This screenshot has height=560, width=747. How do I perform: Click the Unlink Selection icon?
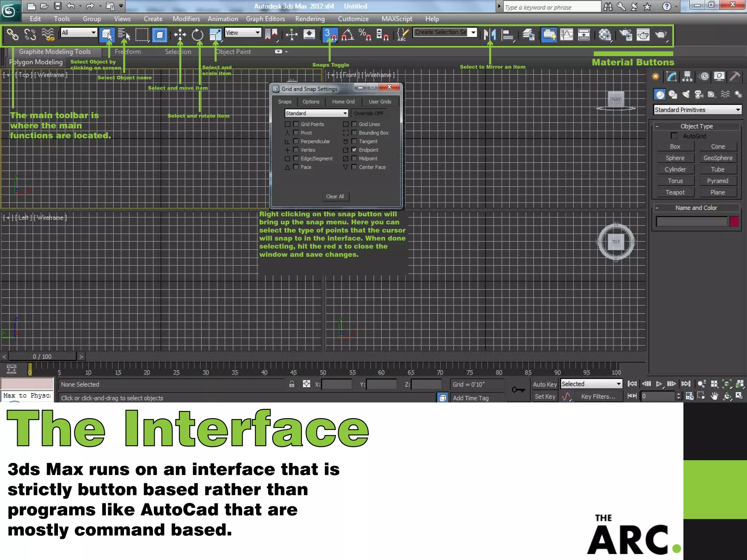point(30,35)
